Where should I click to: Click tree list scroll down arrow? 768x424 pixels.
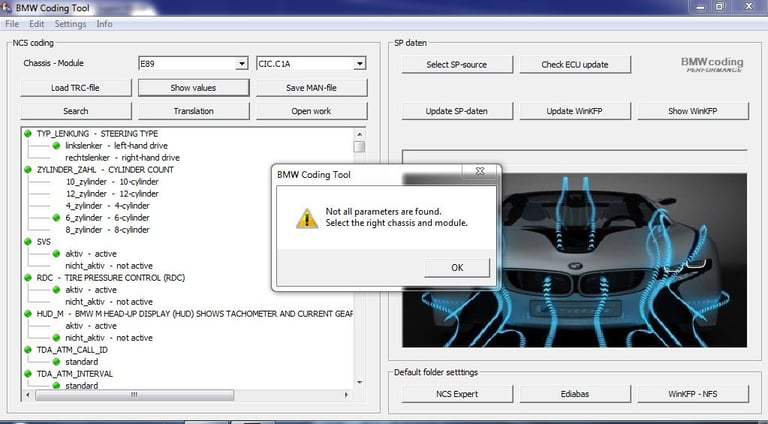(x=360, y=382)
